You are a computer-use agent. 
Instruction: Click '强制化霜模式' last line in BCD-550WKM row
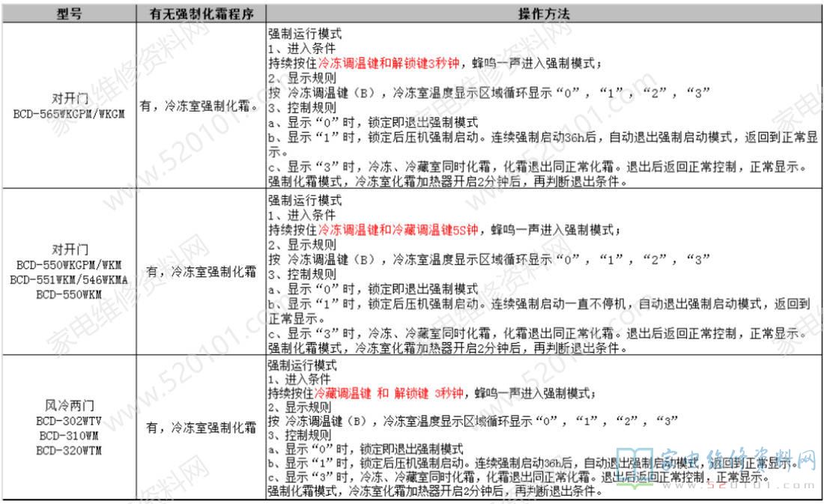tap(448, 348)
